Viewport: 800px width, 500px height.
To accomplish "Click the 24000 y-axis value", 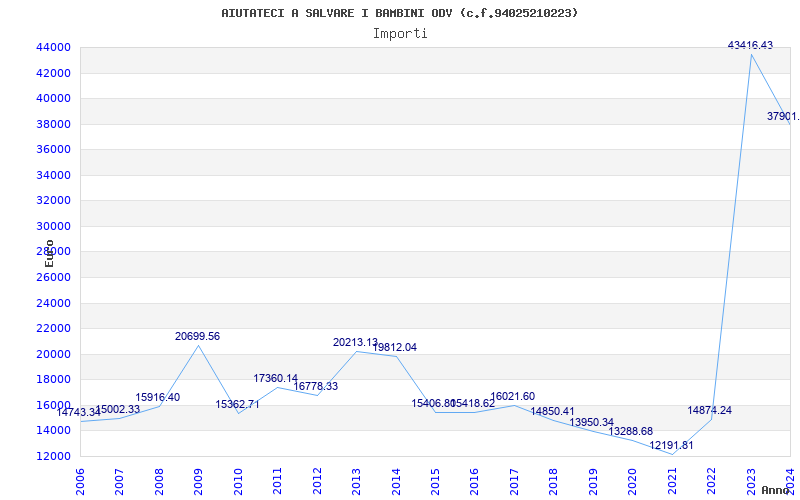I will click(x=53, y=303).
